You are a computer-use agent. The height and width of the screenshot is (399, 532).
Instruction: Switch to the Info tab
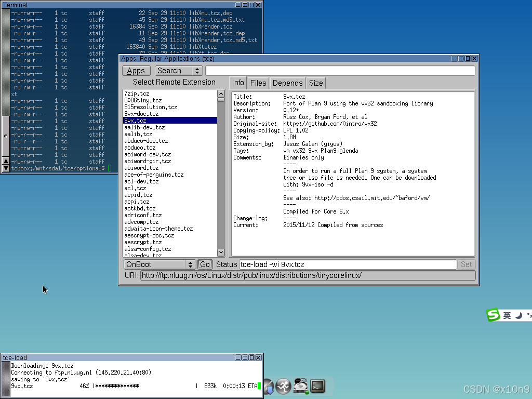click(238, 83)
